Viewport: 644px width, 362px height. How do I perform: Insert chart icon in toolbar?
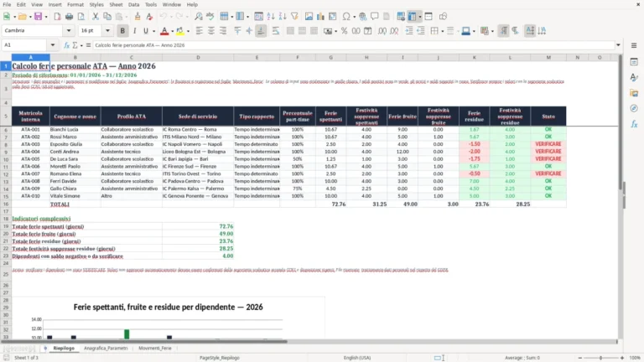tap(321, 17)
